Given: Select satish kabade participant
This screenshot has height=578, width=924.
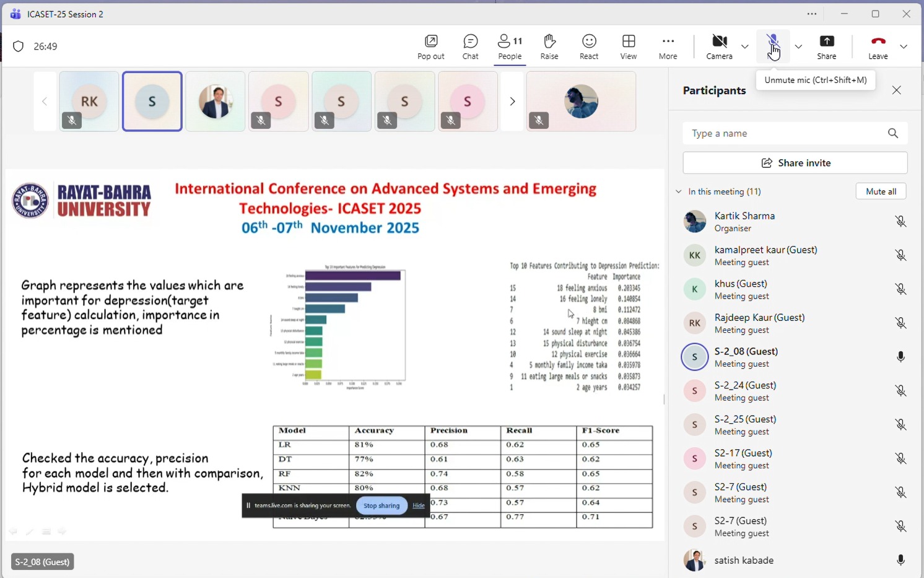Looking at the screenshot, I should tap(795, 560).
